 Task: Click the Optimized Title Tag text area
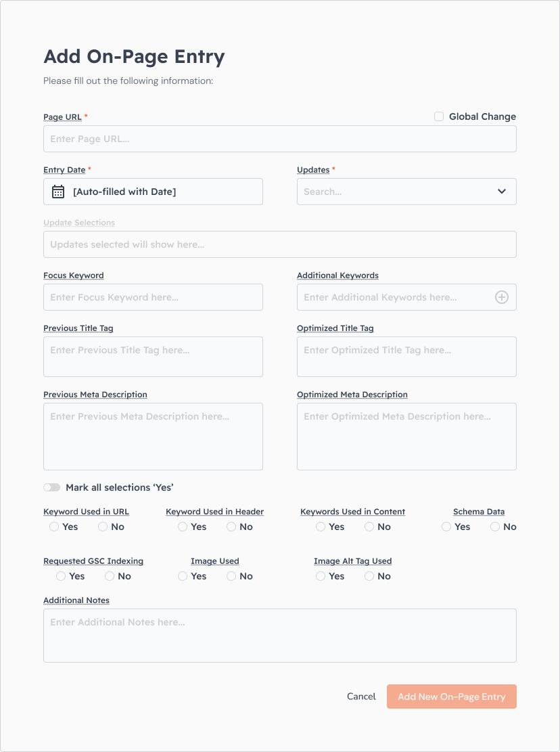click(x=406, y=356)
